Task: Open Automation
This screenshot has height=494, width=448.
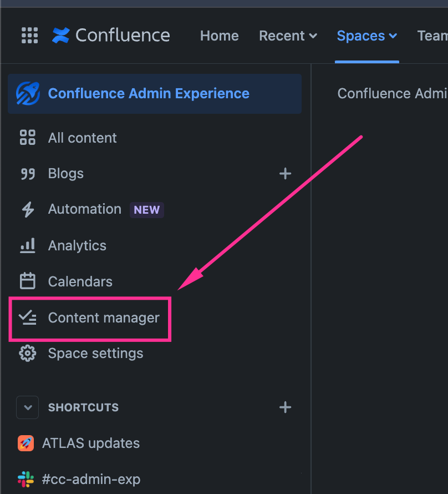Action: [85, 209]
